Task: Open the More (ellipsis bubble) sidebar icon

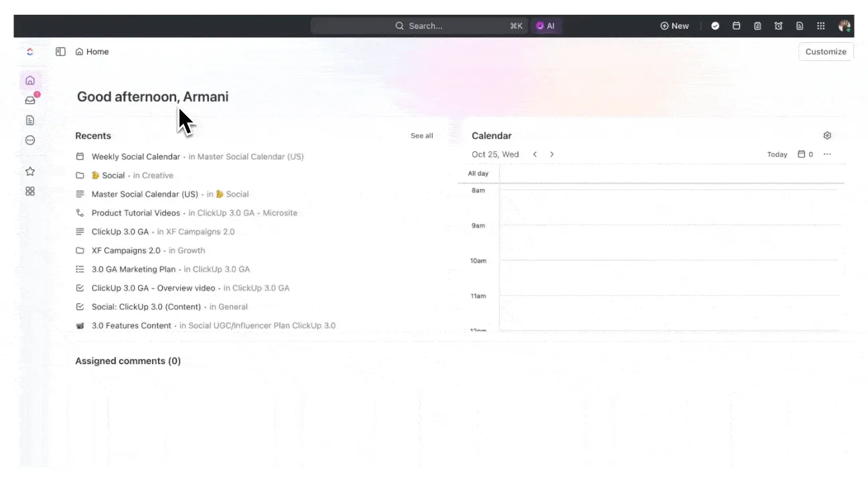Action: [x=29, y=141]
